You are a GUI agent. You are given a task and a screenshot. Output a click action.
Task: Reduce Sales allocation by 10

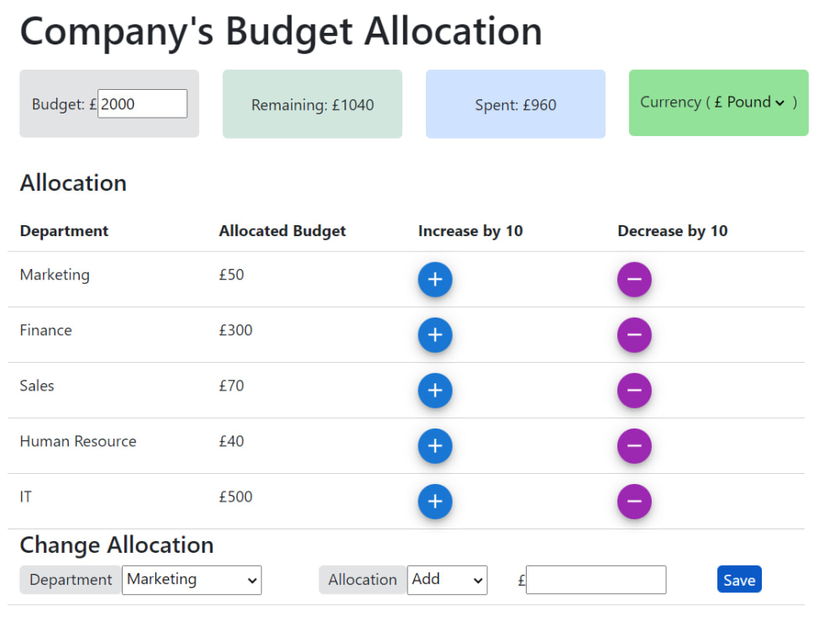634,391
